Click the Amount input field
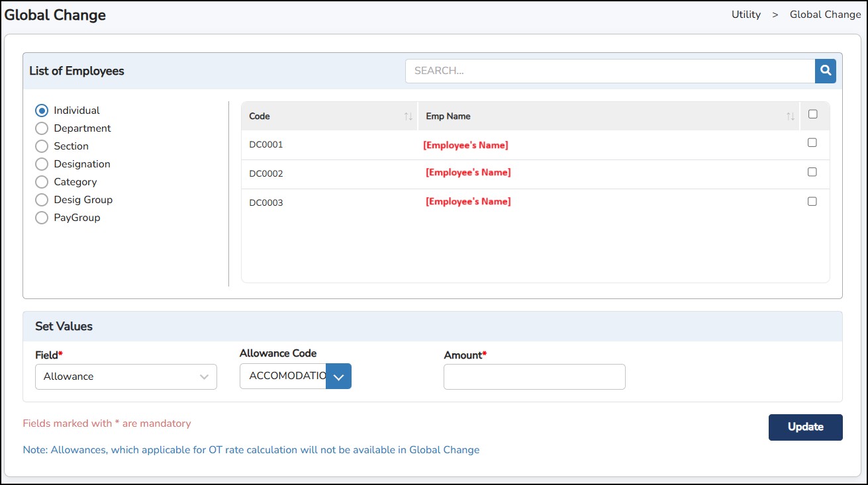The width and height of the screenshot is (868, 485). 534,376
